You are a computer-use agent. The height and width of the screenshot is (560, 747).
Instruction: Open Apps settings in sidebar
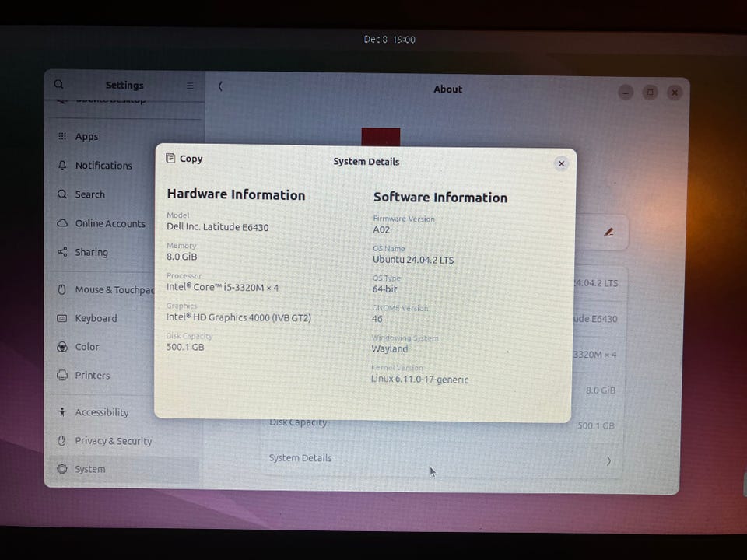click(x=86, y=137)
